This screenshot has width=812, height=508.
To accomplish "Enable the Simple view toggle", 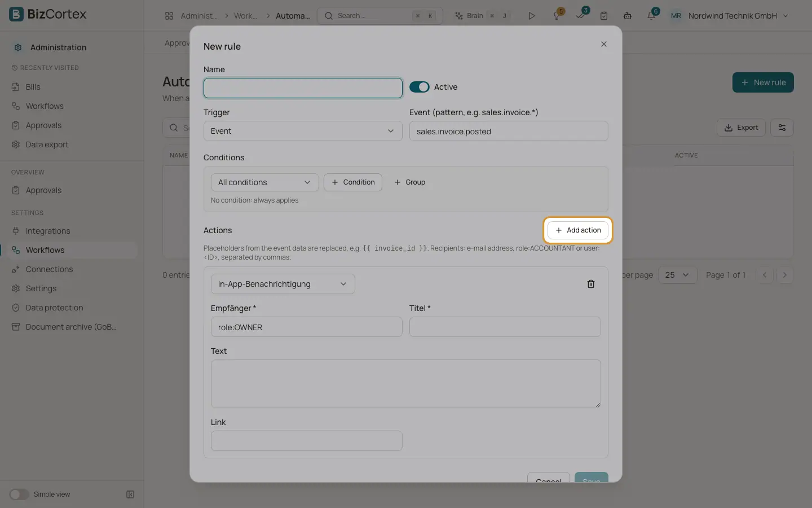I will point(19,494).
